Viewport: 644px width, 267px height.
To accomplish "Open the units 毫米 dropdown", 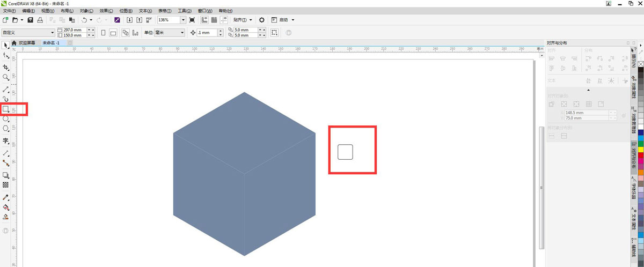I will pos(182,33).
